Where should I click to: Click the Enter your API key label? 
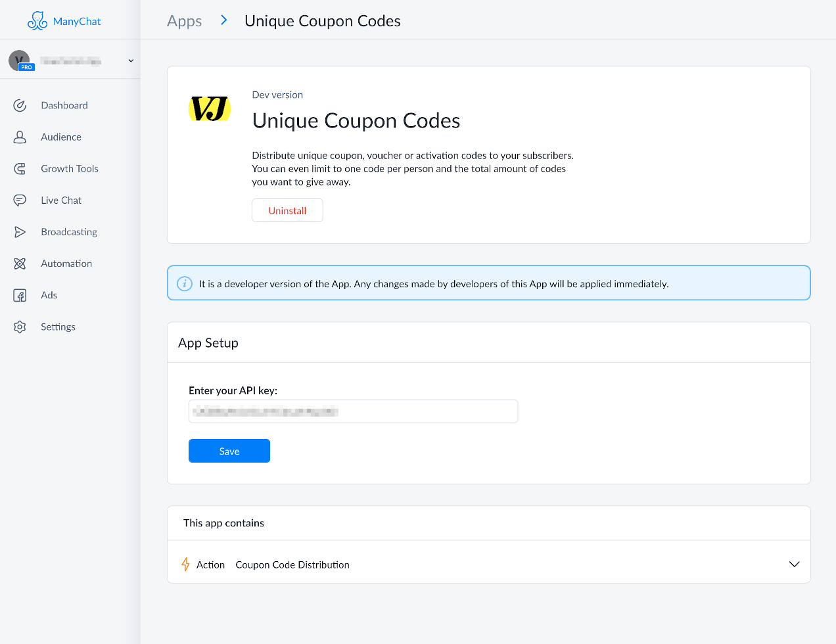233,390
